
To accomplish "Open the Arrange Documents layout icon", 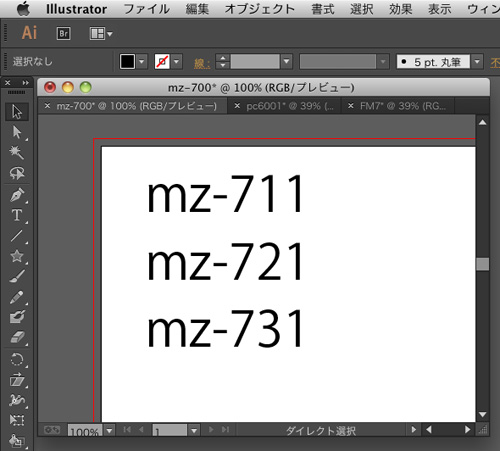I will pos(101,33).
